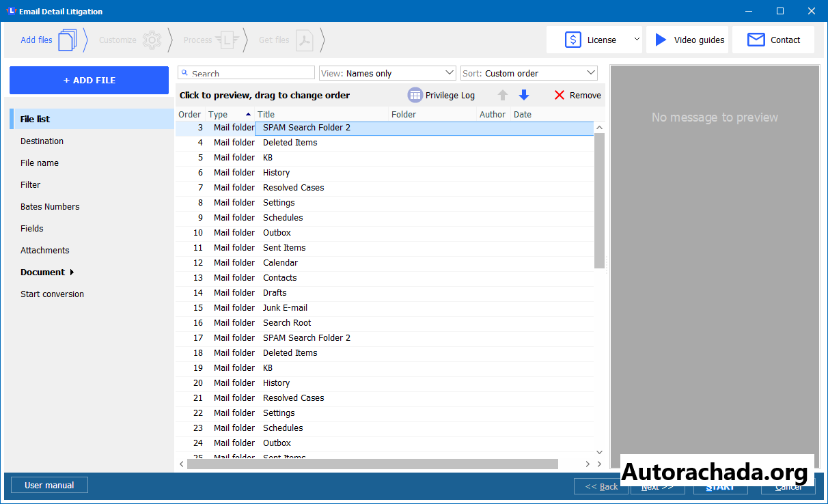
Task: Go to the Attachments section
Action: click(45, 251)
